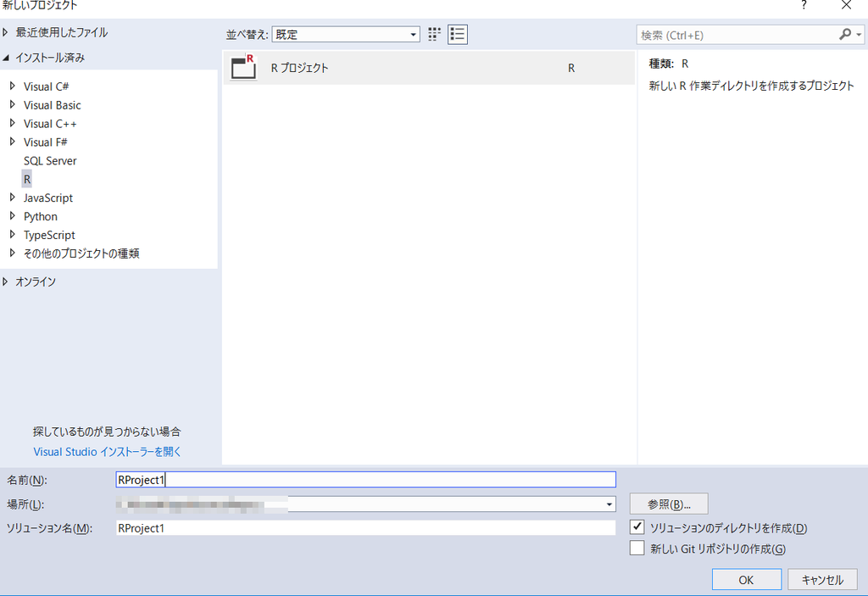Open the help question mark button
Screen dimensions: 868x596
click(804, 6)
